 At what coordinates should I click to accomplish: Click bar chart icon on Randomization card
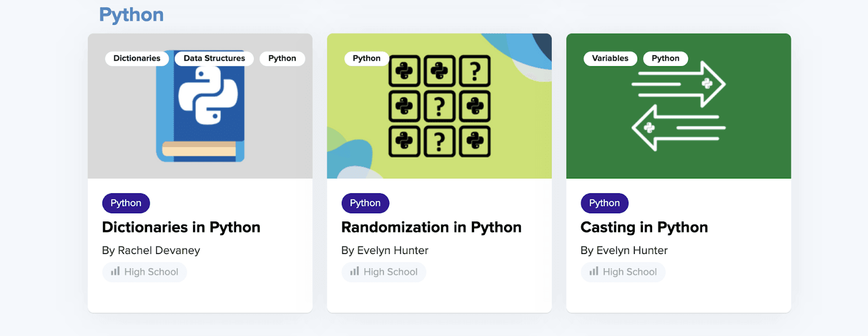click(354, 271)
